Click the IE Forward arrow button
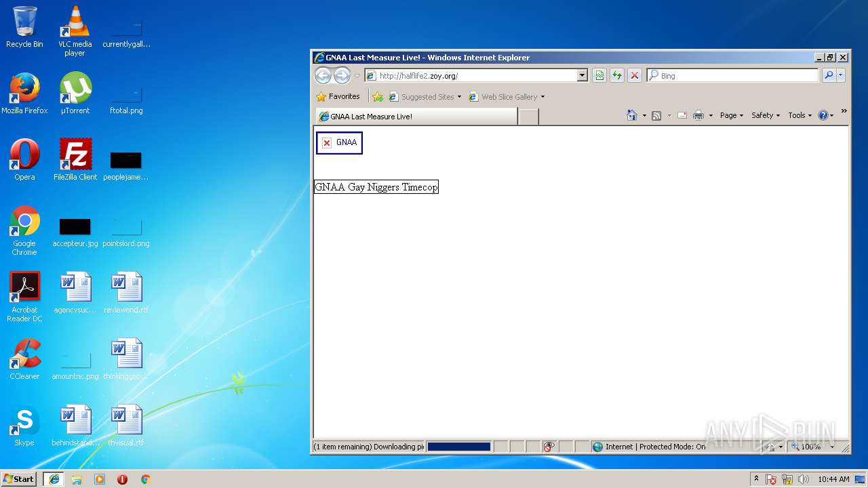Screen dimensions: 868x488 [x=342, y=75]
